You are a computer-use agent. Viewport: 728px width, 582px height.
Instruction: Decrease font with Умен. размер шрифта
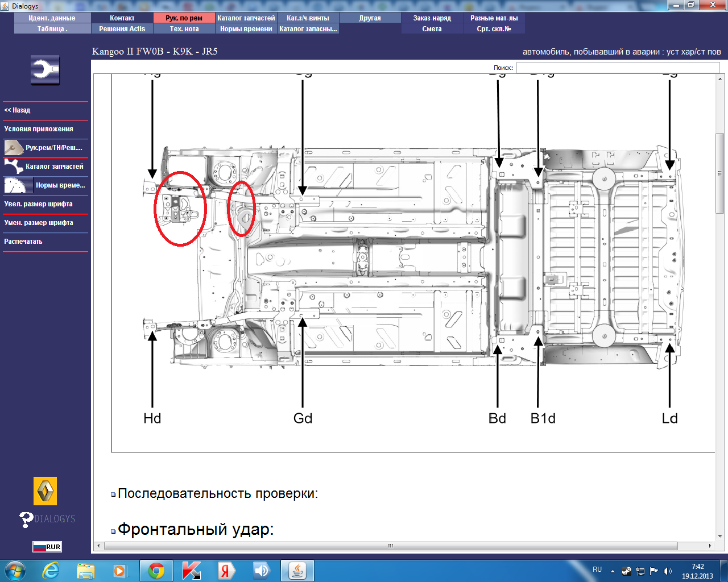pyautogui.click(x=45, y=223)
